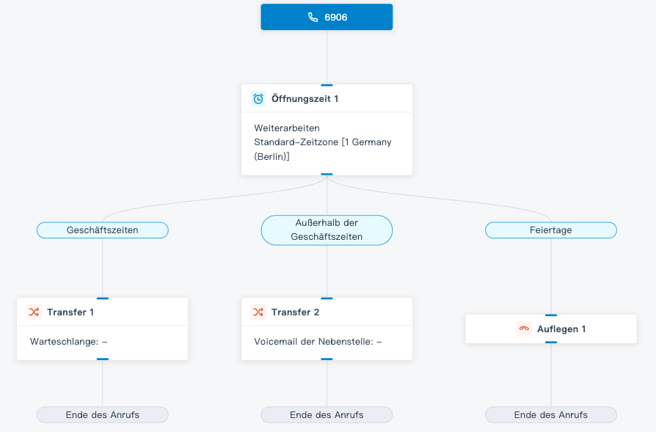Select the Geschäftszeiten branch label
Viewport: 656px width, 432px height.
pos(102,230)
